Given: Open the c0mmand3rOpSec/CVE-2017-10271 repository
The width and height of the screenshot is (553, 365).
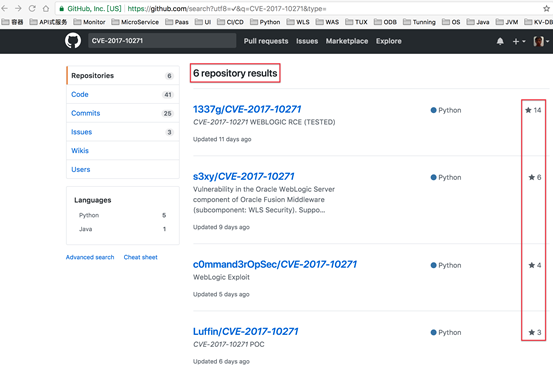Looking at the screenshot, I should pyautogui.click(x=275, y=264).
